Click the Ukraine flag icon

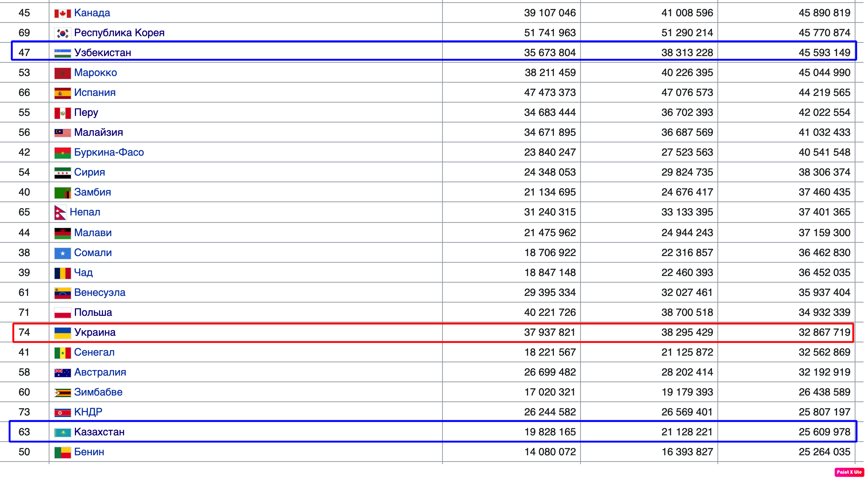(62, 333)
